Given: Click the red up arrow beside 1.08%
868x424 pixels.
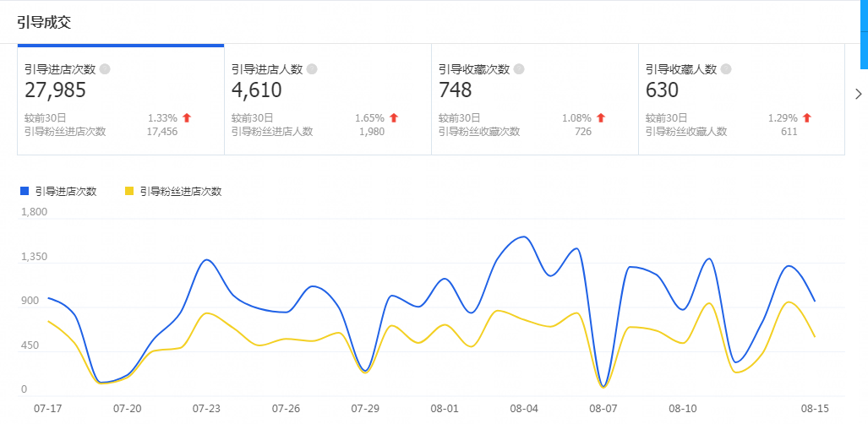Looking at the screenshot, I should pos(601,118).
